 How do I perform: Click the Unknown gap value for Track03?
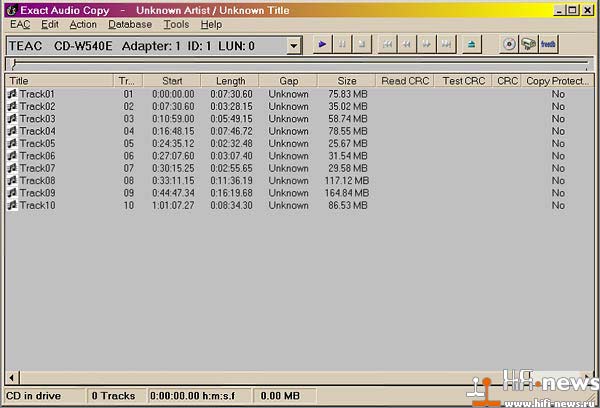point(288,119)
